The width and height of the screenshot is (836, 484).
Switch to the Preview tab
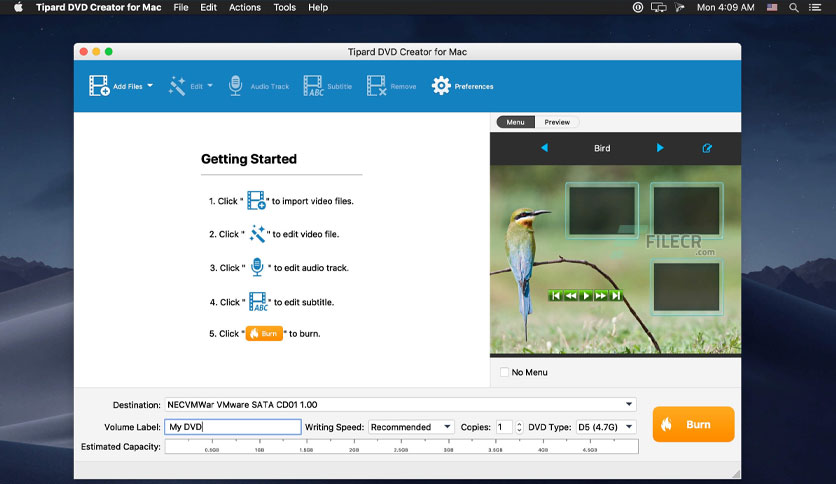tap(557, 122)
